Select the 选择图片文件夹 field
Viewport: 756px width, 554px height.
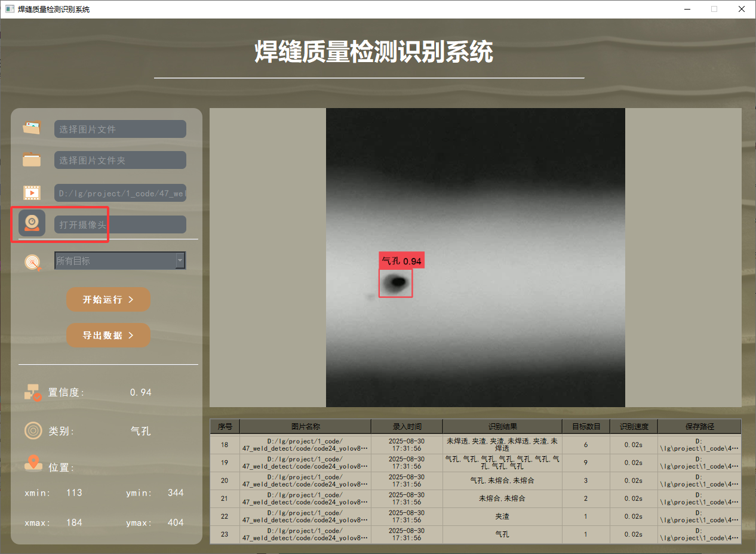[x=120, y=160]
